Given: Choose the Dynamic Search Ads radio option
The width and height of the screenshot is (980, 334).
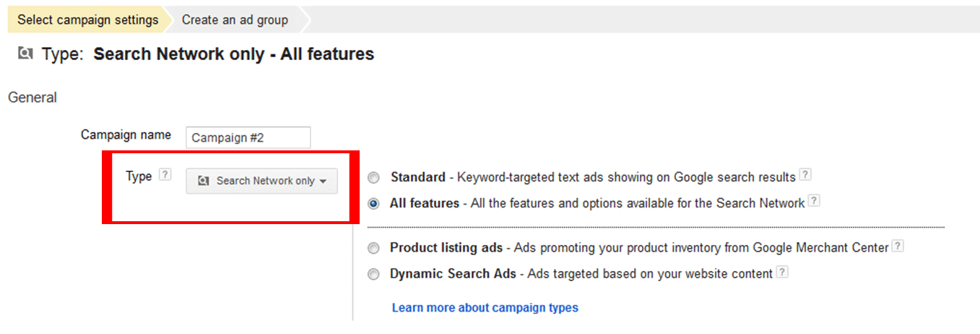Looking at the screenshot, I should 373,275.
